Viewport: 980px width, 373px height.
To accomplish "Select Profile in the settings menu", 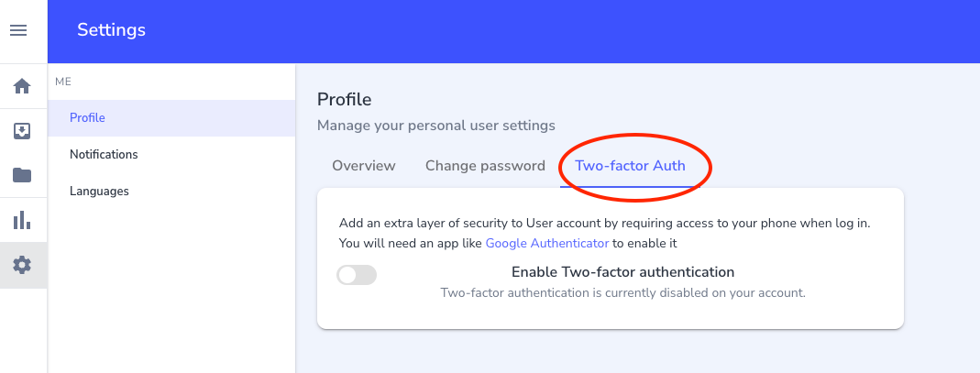I will click(87, 118).
